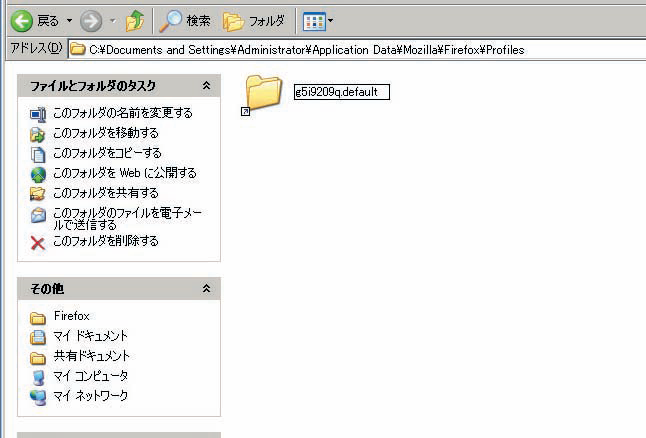
Task: Click the move folder icon
Action: [x=37, y=135]
